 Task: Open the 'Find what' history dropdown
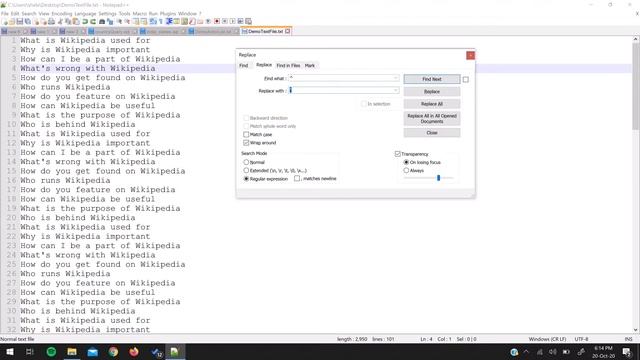pyautogui.click(x=396, y=78)
